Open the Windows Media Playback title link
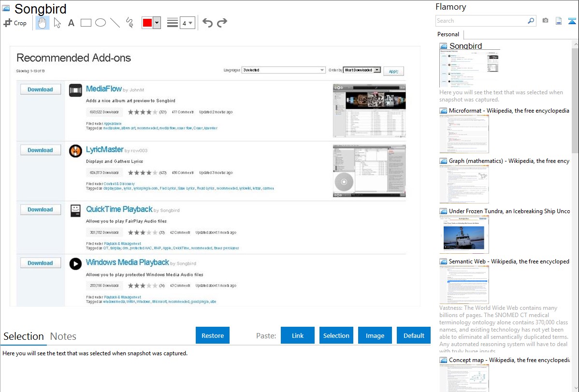579x392 pixels. coord(128,262)
